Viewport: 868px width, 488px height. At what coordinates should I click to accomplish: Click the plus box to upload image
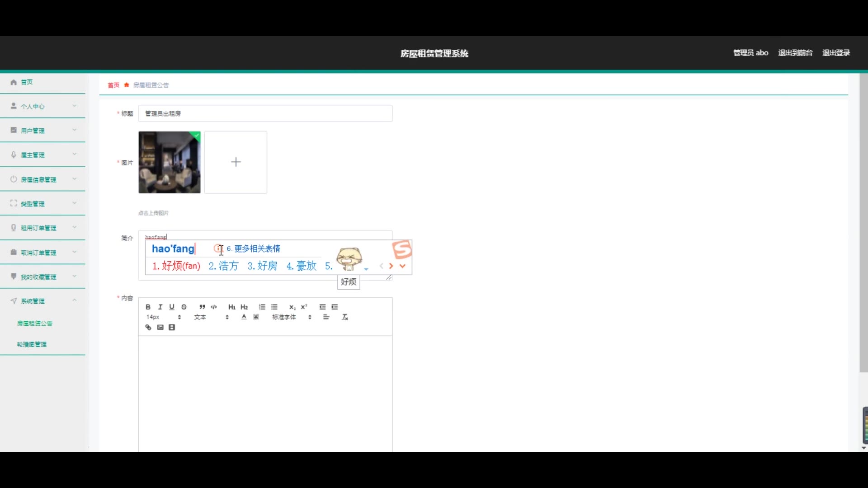pyautogui.click(x=236, y=162)
